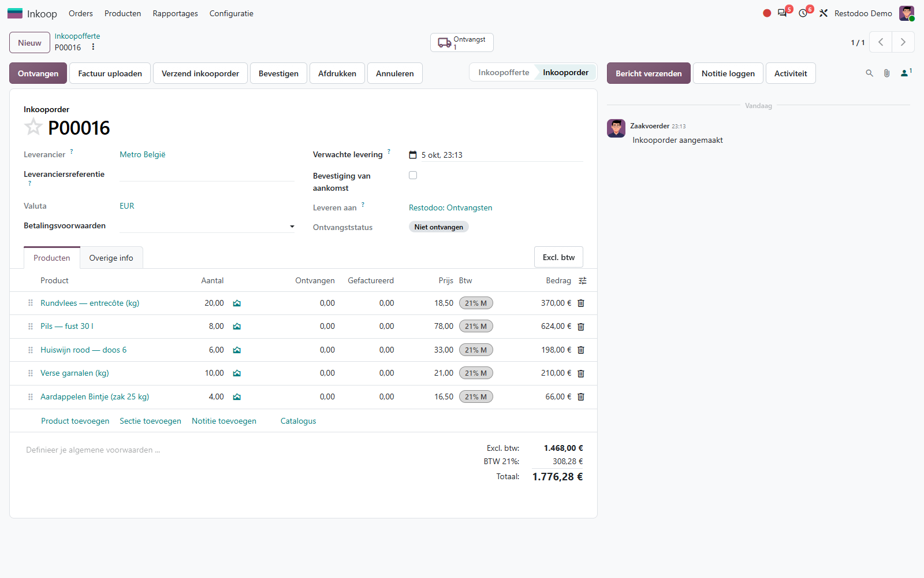Open the activities clock icon
Image resolution: width=924 pixels, height=578 pixels.
803,13
